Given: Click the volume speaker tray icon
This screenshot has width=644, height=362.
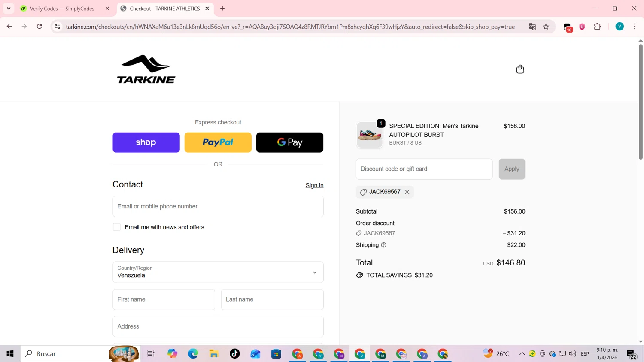Looking at the screenshot, I should pos(572,354).
